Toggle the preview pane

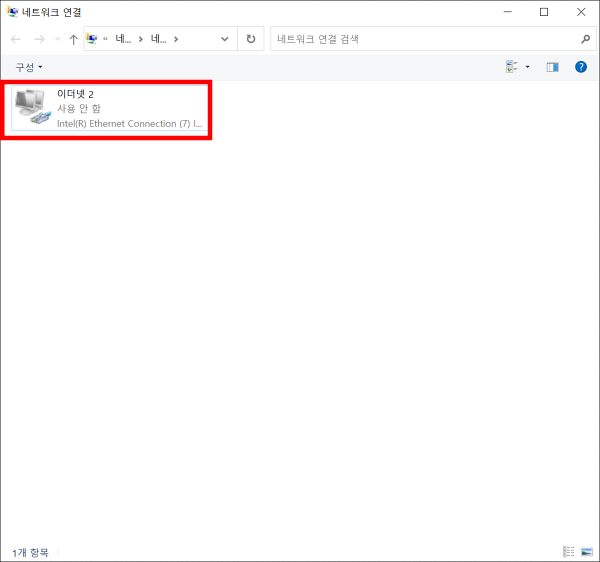pyautogui.click(x=552, y=67)
